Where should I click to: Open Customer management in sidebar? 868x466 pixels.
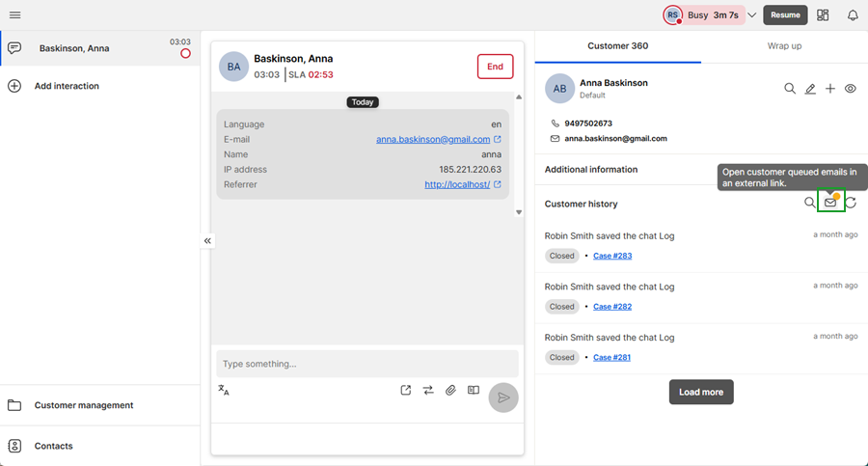coord(83,405)
